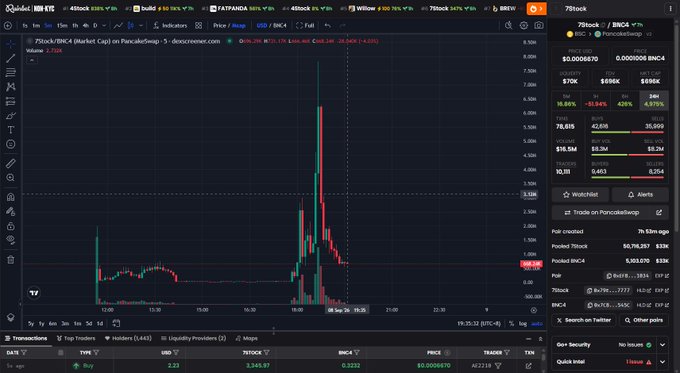This screenshot has height=373, width=680.
Task: Expand the Quick Intel details
Action: click(x=663, y=362)
